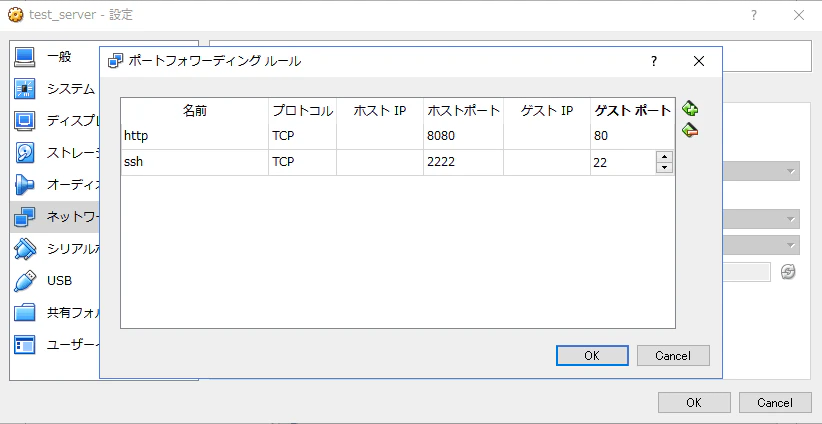822x424 pixels.
Task: Click the TCP protocol cell for http
Action: coord(302,136)
